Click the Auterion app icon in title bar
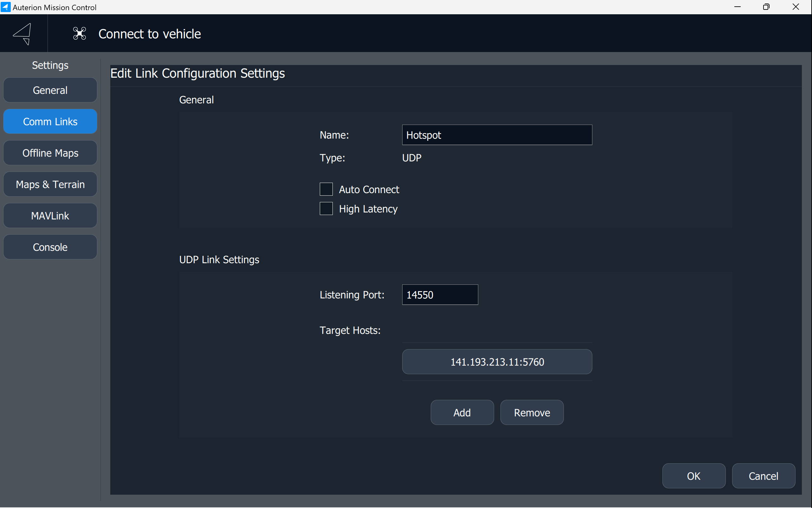Image resolution: width=812 pixels, height=508 pixels. [x=6, y=7]
